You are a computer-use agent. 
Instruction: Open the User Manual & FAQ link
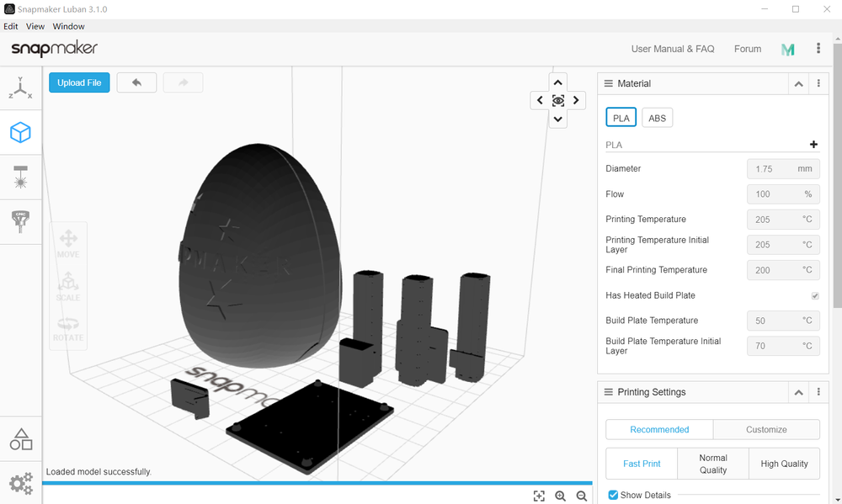coord(673,49)
